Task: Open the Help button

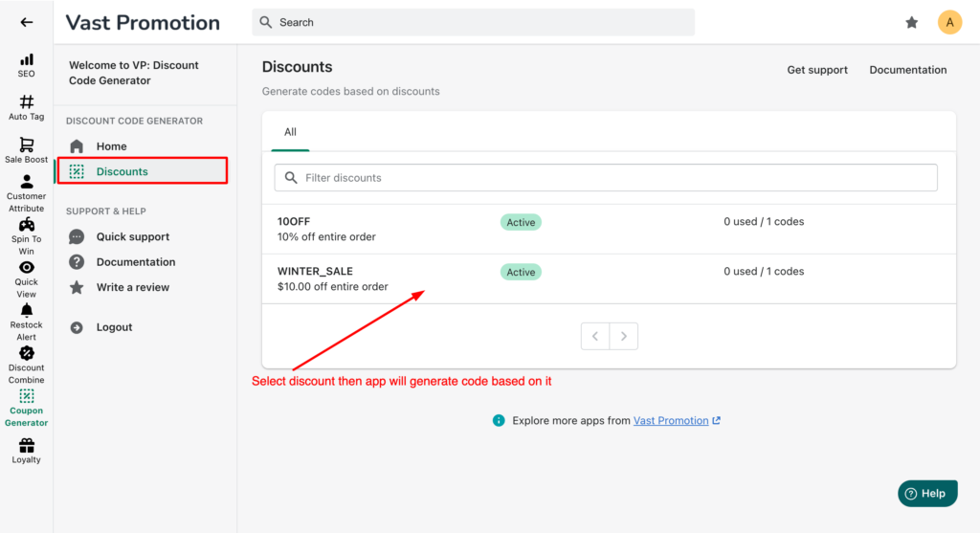Action: pyautogui.click(x=927, y=494)
